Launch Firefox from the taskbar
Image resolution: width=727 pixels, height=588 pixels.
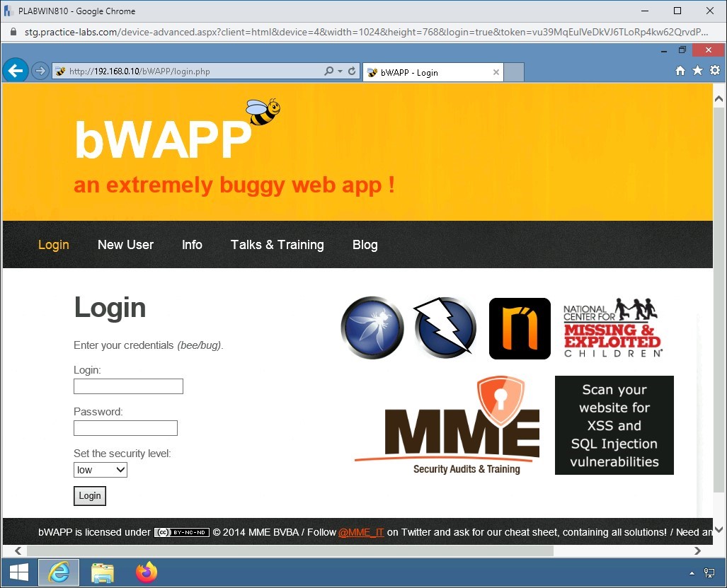[147, 572]
